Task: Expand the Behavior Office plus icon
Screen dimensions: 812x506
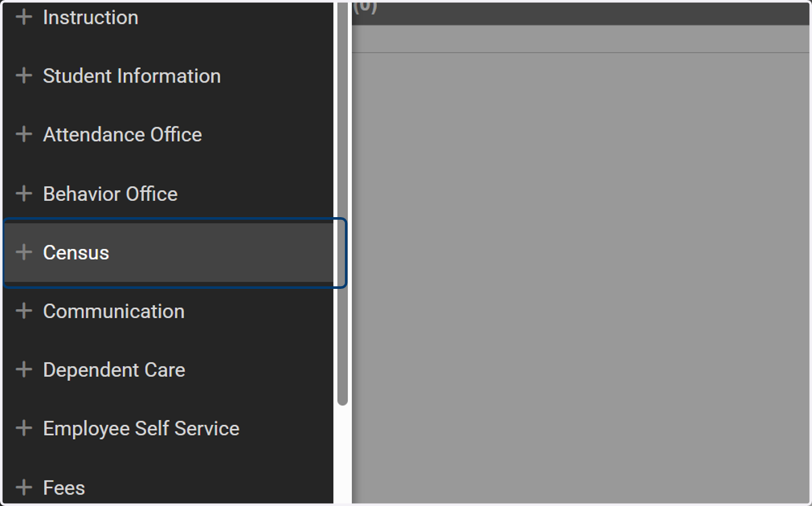Action: [x=24, y=193]
